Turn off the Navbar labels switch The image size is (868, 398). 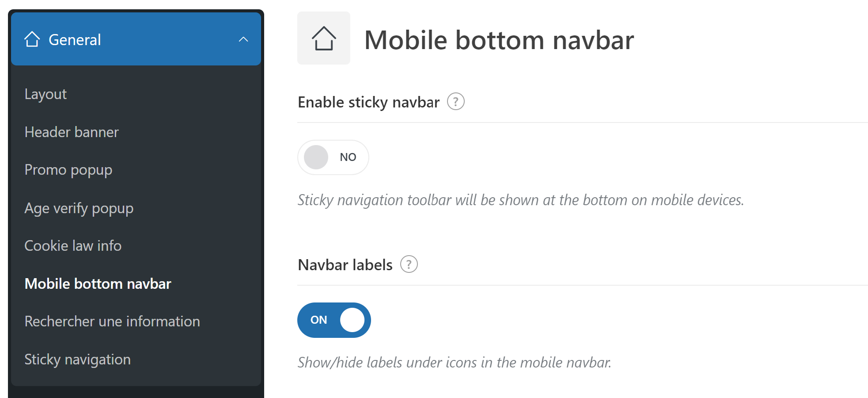tap(334, 320)
